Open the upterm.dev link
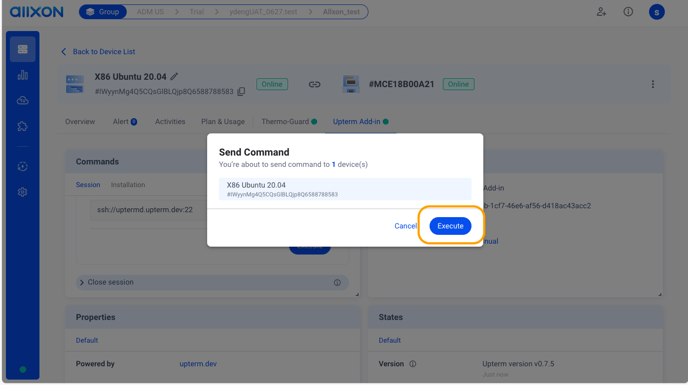This screenshot has height=385, width=688. tap(198, 363)
